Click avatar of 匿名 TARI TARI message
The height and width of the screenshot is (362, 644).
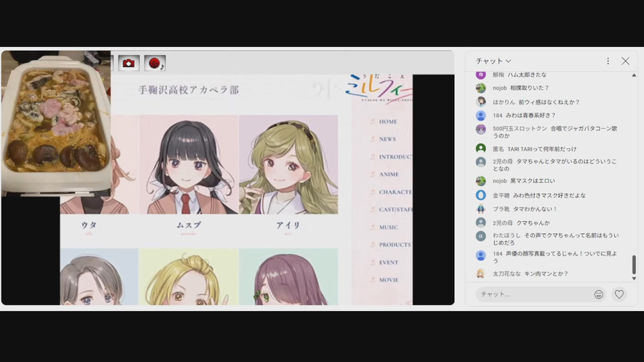(x=480, y=149)
